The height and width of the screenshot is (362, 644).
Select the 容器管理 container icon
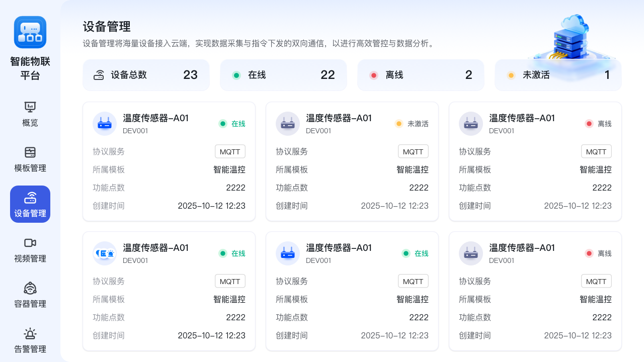pyautogui.click(x=30, y=288)
